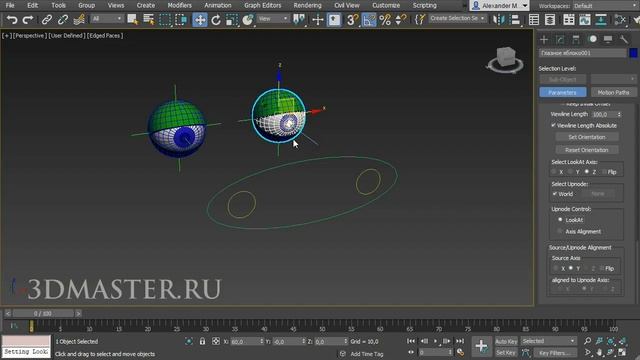Open the Edged Faces shading menu

tap(105, 36)
